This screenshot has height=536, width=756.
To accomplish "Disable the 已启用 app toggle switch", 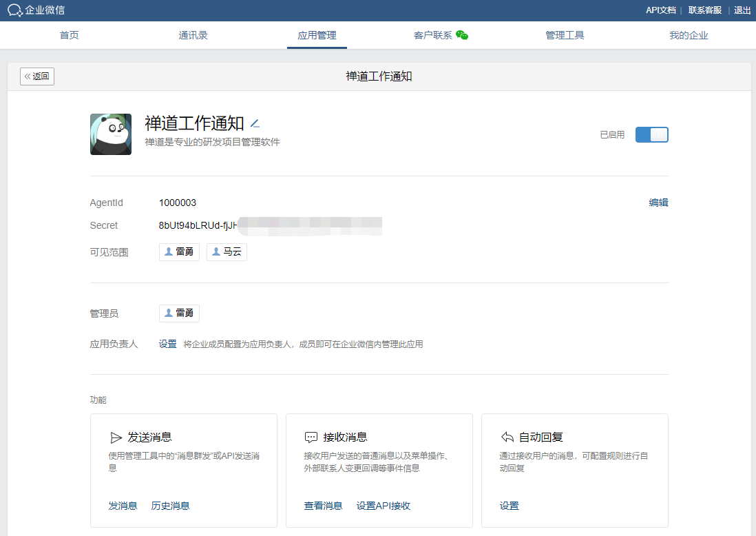I will coord(651,135).
